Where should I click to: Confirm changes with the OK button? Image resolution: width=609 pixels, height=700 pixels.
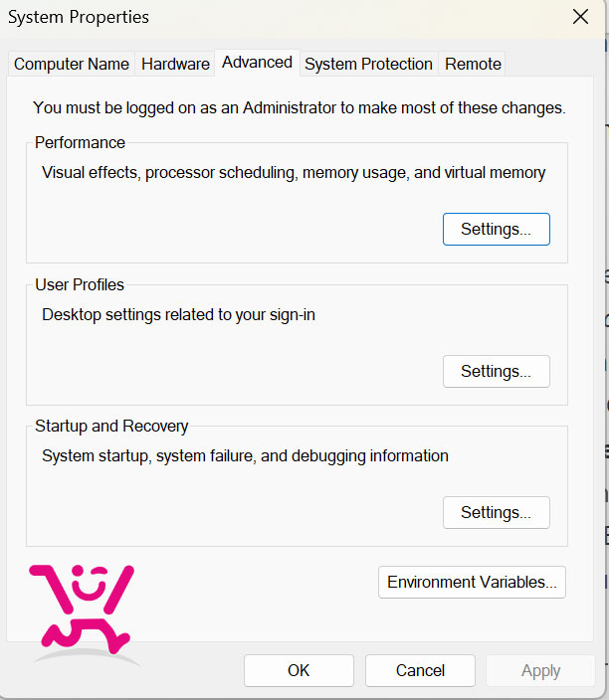pyautogui.click(x=299, y=670)
